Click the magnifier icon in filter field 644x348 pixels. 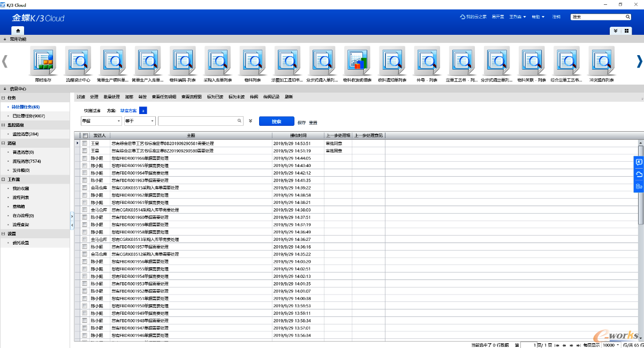tap(239, 121)
